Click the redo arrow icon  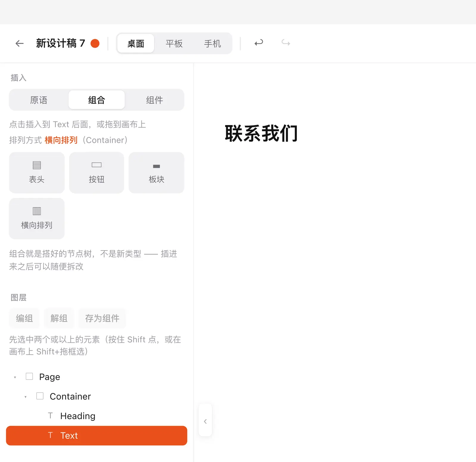pos(286,43)
